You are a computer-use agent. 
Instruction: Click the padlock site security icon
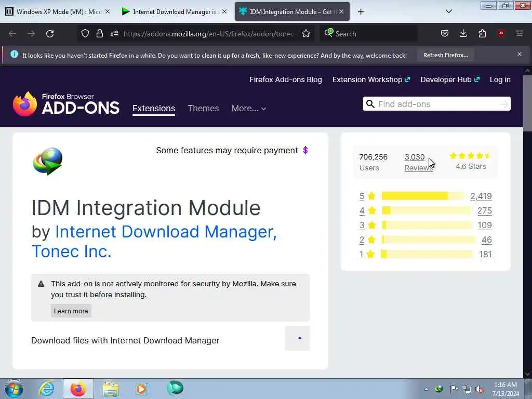pos(99,34)
